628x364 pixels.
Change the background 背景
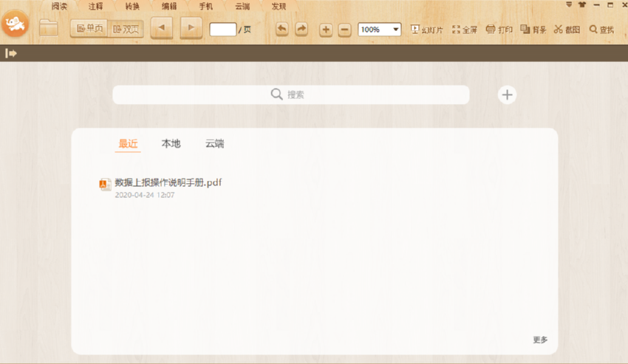tap(533, 30)
